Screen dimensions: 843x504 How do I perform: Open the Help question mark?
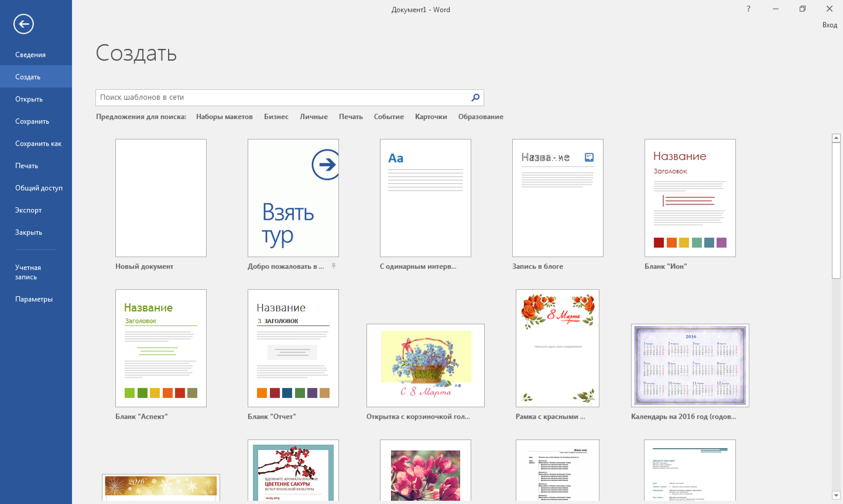point(748,9)
